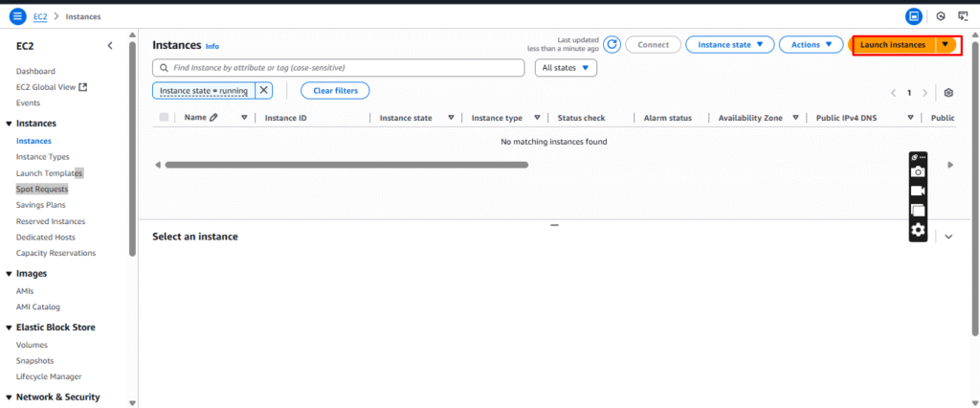
Task: Sort by Instance type column arrow
Action: tap(537, 118)
